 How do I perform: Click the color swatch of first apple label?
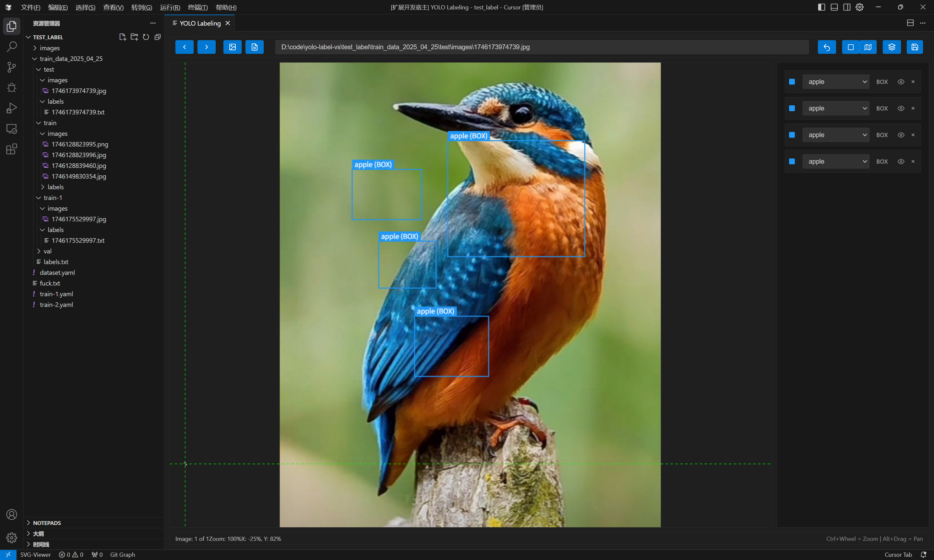click(792, 82)
